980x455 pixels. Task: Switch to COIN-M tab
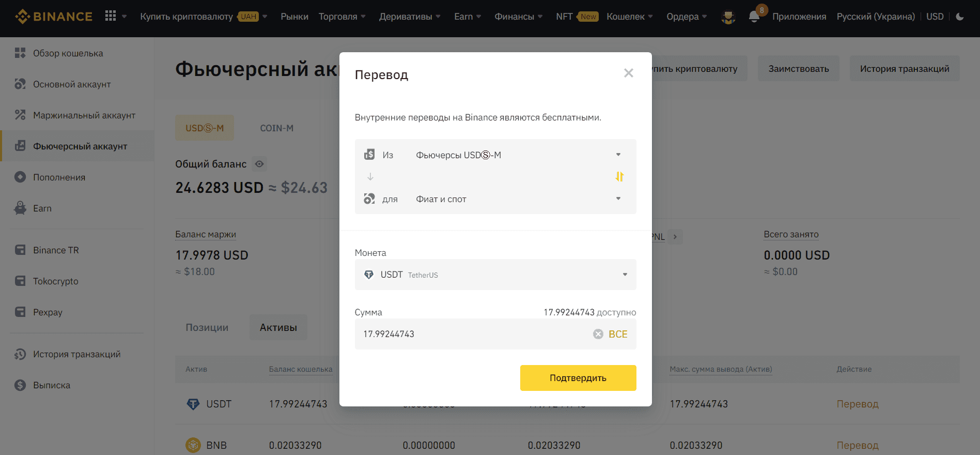pyautogui.click(x=276, y=128)
